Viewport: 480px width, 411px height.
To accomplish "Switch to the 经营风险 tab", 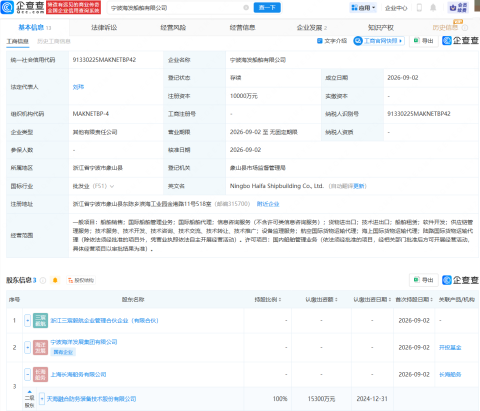I will coord(173,28).
